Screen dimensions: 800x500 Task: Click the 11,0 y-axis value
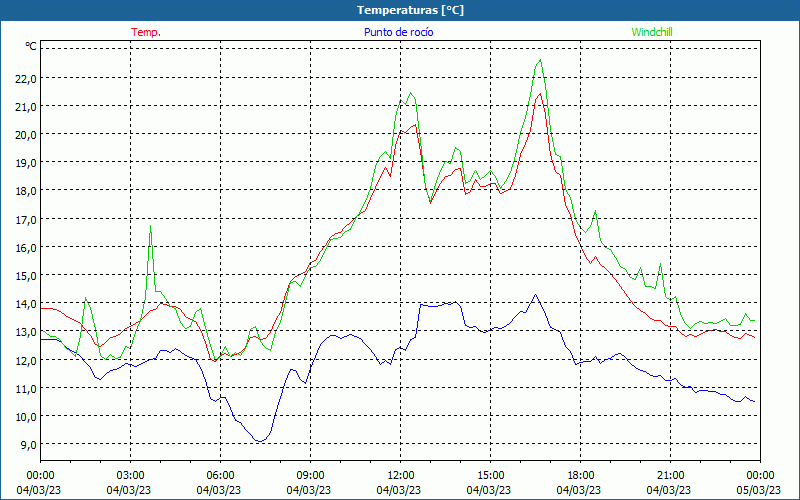[x=27, y=388]
